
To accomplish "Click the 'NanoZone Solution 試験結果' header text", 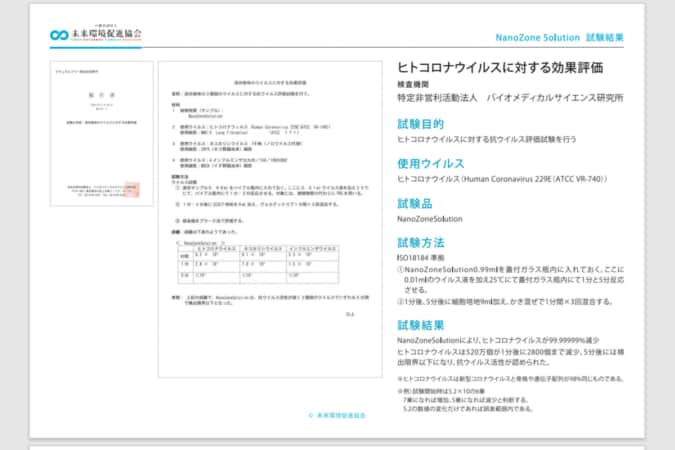I will [559, 37].
